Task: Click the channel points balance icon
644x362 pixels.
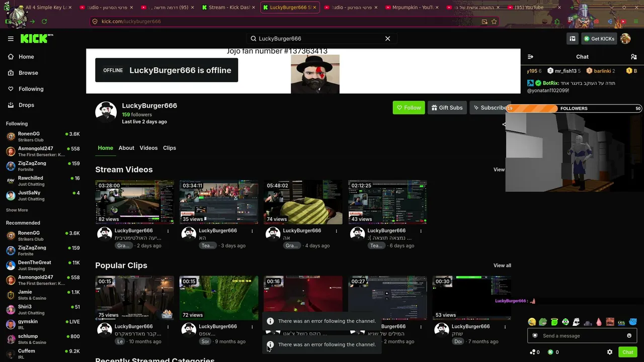Action: [x=532, y=352]
